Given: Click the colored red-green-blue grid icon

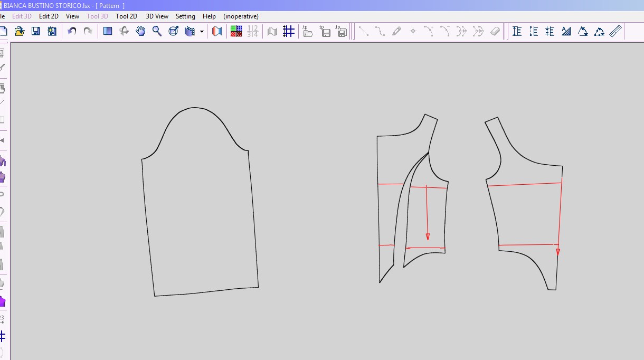Looking at the screenshot, I should pyautogui.click(x=236, y=31).
